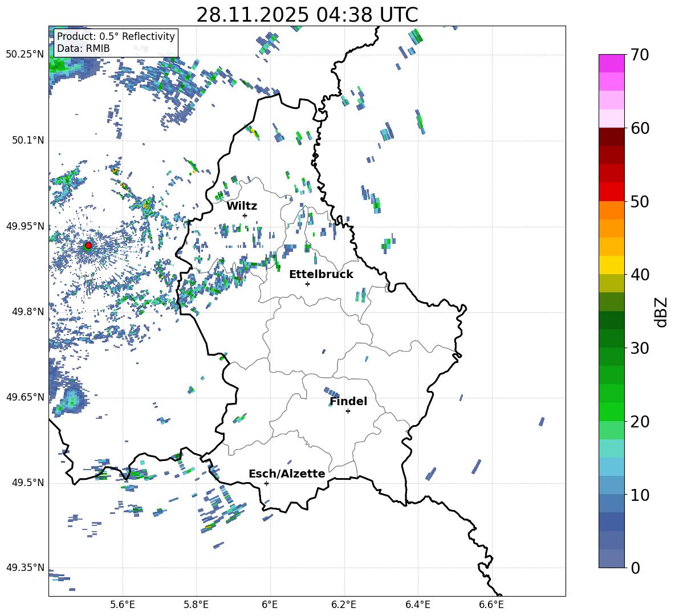Click the 40 tick on colorbar
The height and width of the screenshot is (616, 675).
639,275
